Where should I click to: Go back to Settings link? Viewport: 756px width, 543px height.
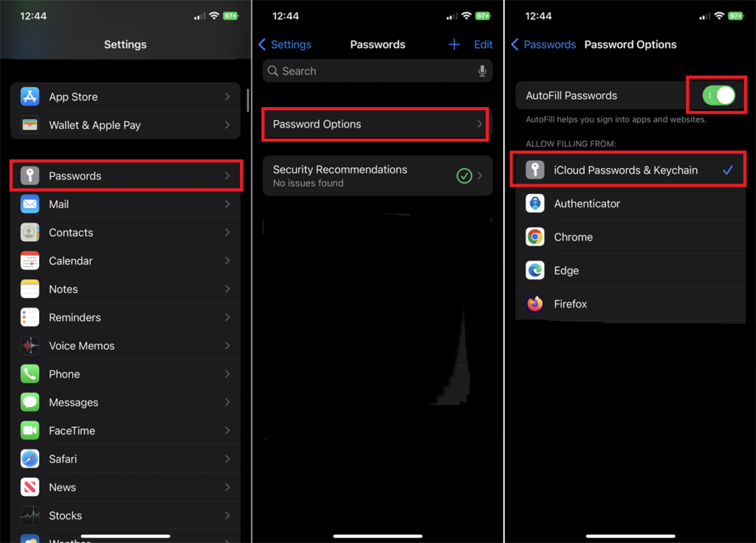click(285, 45)
